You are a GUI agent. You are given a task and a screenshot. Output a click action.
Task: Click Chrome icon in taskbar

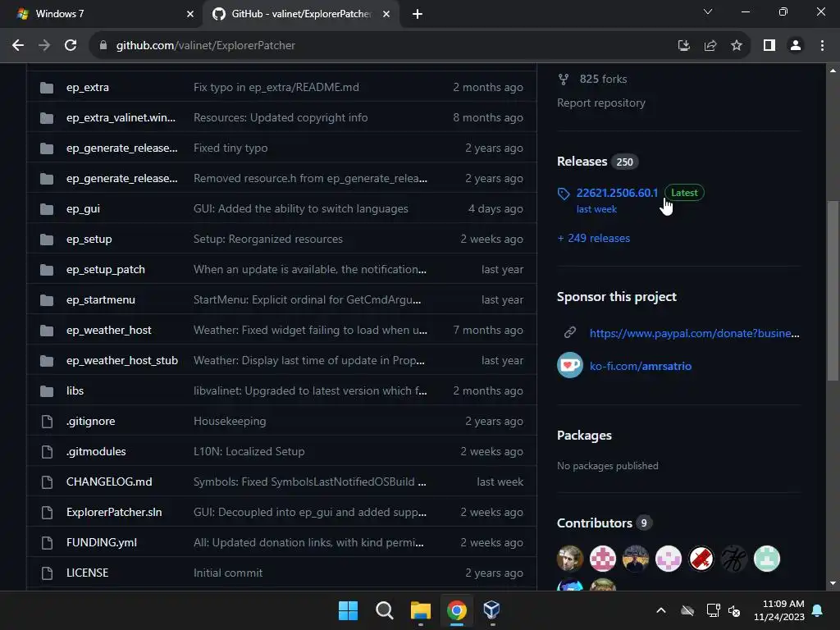click(x=456, y=610)
